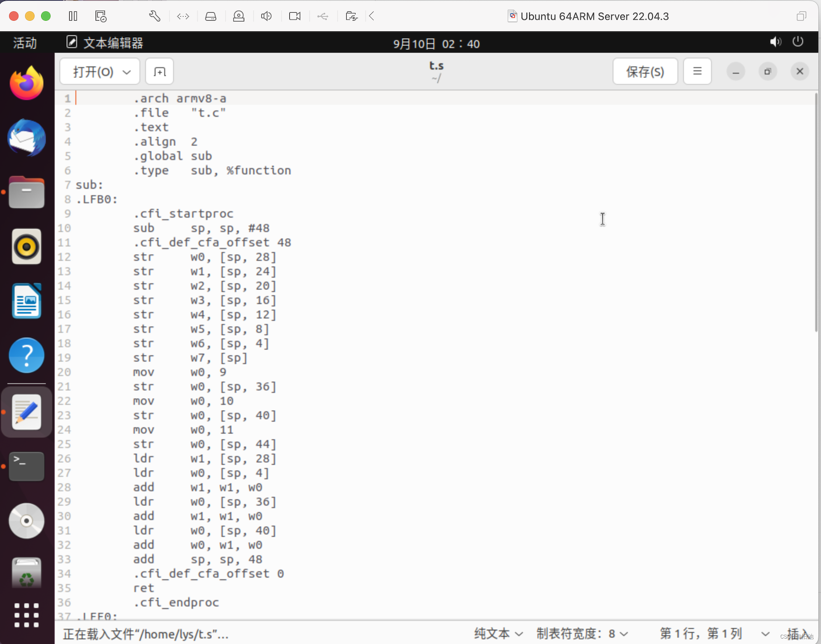The height and width of the screenshot is (644, 821).
Task: Click line ".cfi_def_cfa_offset 48"
Action: pyautogui.click(x=212, y=243)
